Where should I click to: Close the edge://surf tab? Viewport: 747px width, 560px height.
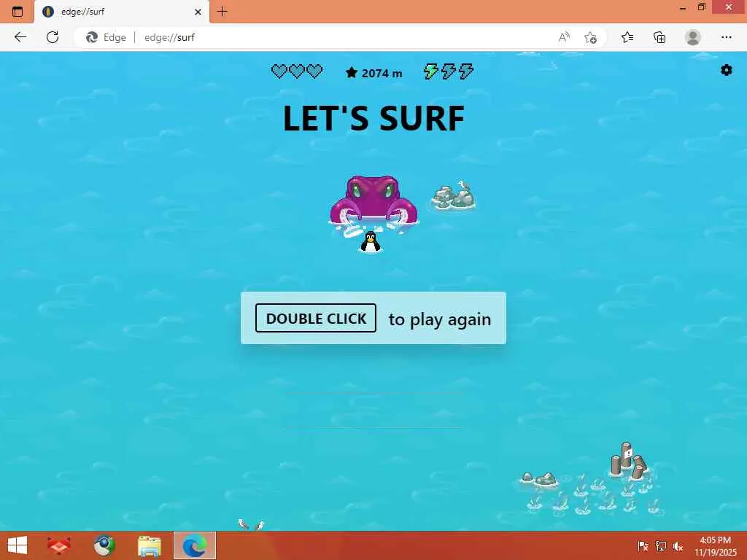click(x=198, y=12)
